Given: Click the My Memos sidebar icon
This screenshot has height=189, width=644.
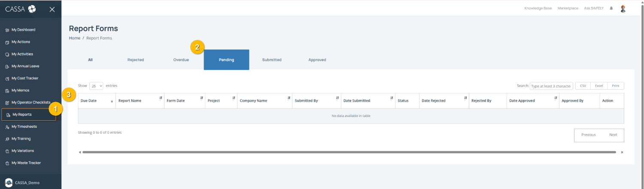Looking at the screenshot, I should (7, 90).
